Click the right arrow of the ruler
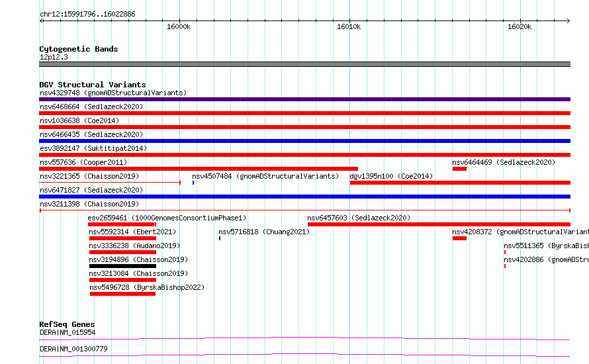 click(x=568, y=21)
